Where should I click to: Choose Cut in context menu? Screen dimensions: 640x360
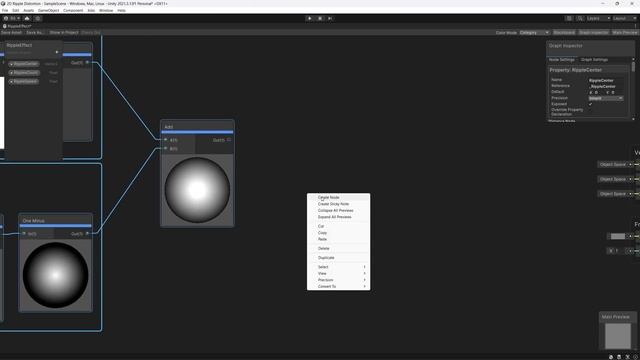338,226
